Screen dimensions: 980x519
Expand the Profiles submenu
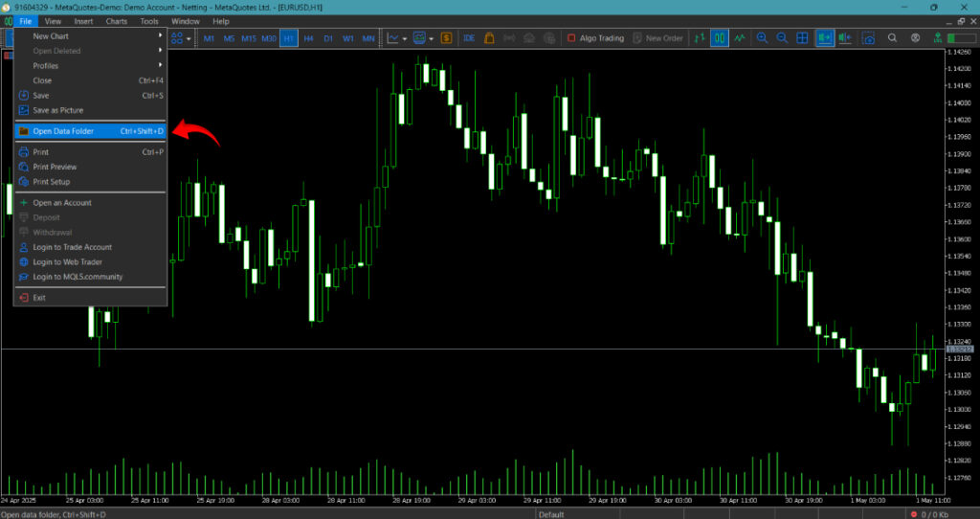91,66
